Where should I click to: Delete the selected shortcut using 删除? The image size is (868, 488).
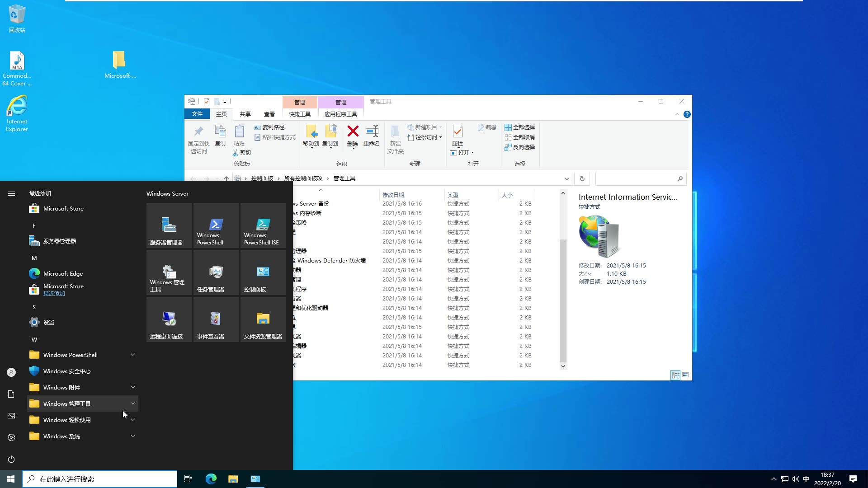353,136
